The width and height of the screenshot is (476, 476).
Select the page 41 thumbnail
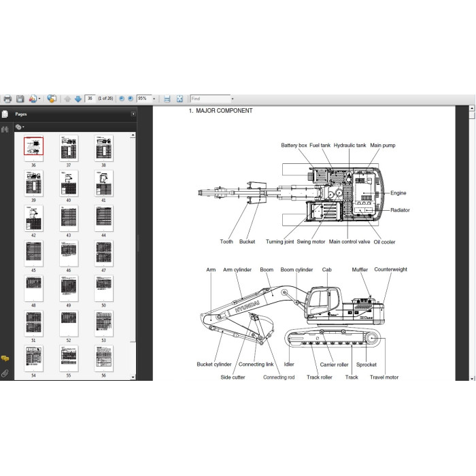[x=104, y=183]
